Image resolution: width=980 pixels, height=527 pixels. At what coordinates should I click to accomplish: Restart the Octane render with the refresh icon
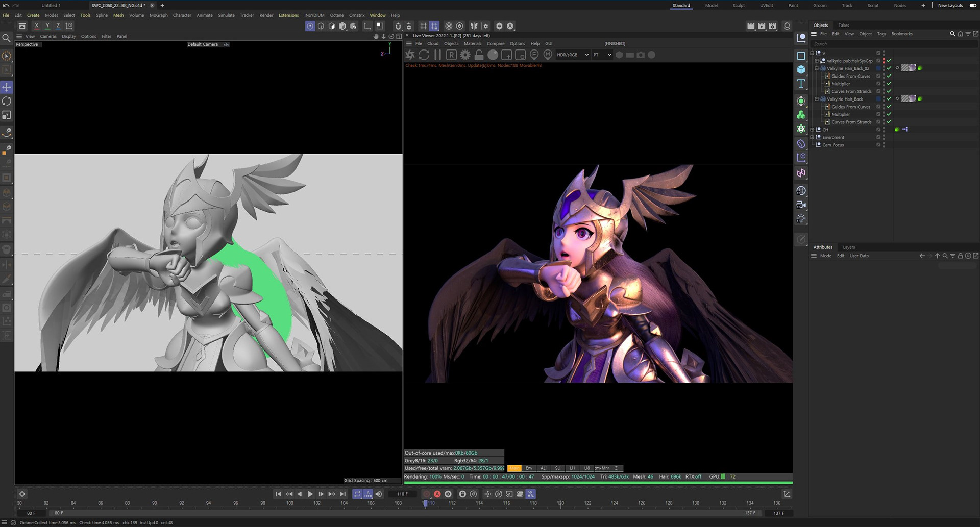(x=424, y=55)
